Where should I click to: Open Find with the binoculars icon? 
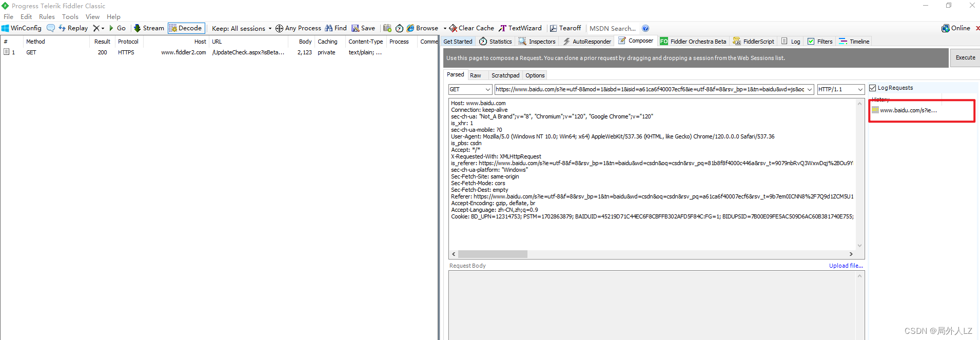[336, 28]
